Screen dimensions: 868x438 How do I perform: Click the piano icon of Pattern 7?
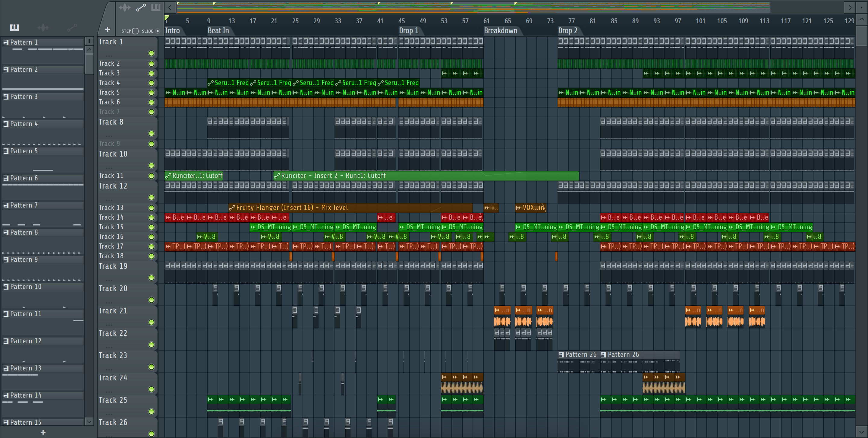pos(6,205)
